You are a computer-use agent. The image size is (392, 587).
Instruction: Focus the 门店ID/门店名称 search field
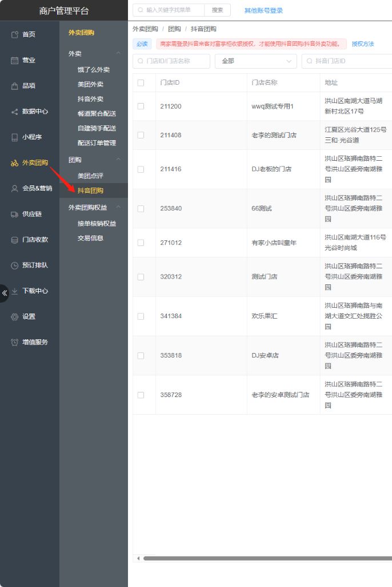click(171, 61)
